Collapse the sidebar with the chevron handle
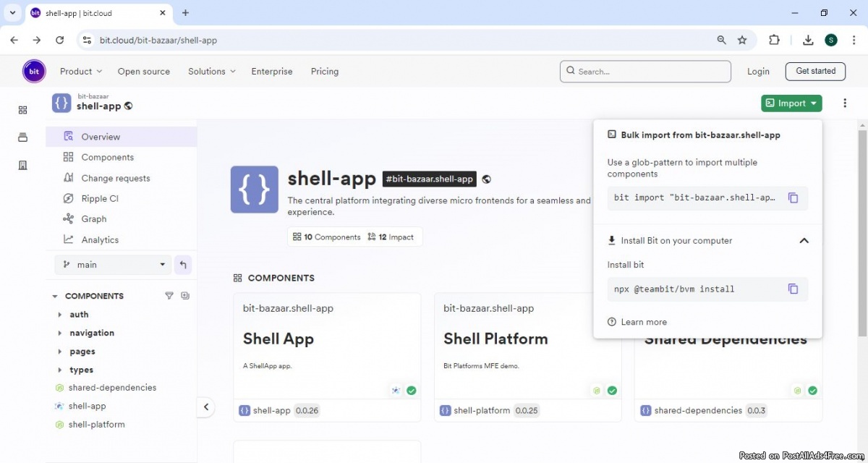 [206, 407]
